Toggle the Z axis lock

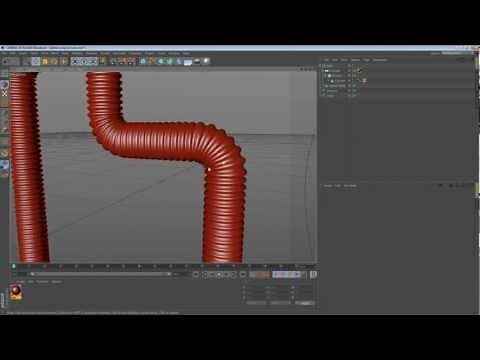(x=93, y=61)
